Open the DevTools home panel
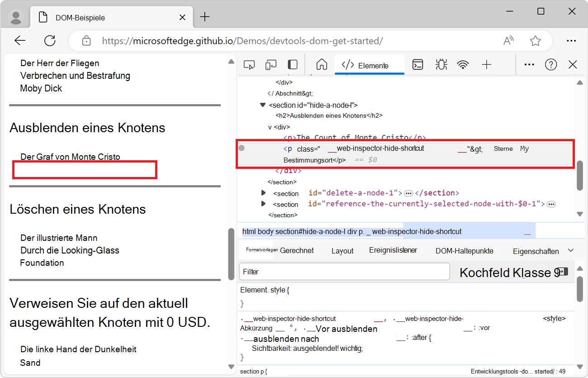Image resolution: width=588 pixels, height=378 pixels. pyautogui.click(x=321, y=64)
